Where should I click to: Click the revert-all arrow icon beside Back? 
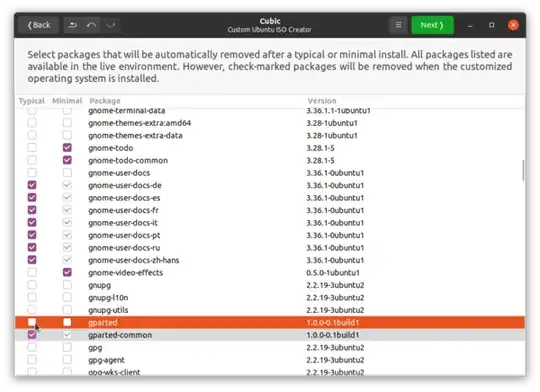[73, 25]
